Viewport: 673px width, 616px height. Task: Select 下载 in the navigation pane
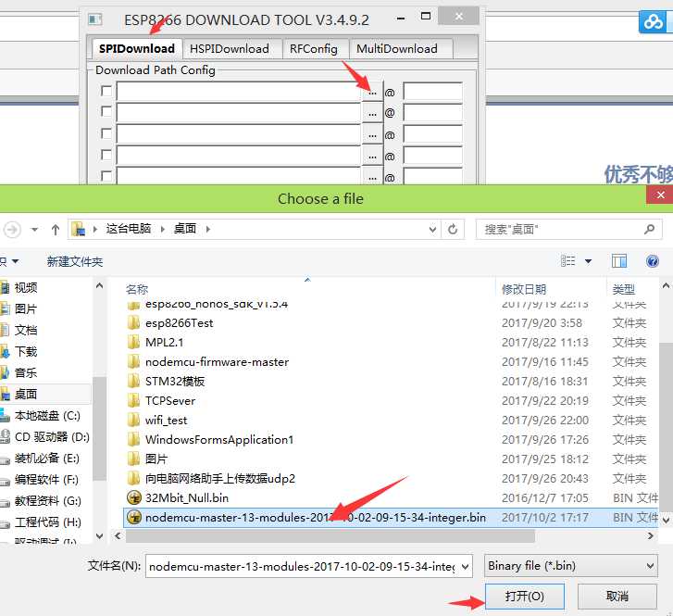26,351
